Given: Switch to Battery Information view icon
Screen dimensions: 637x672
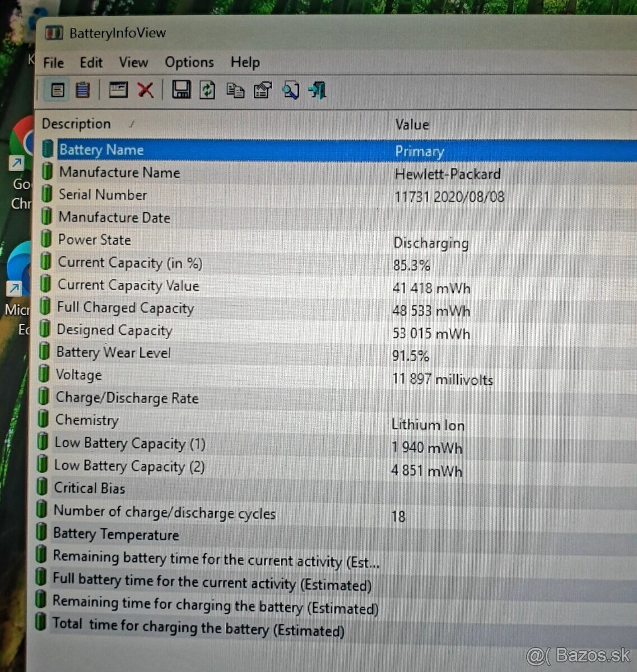Looking at the screenshot, I should 57,90.
